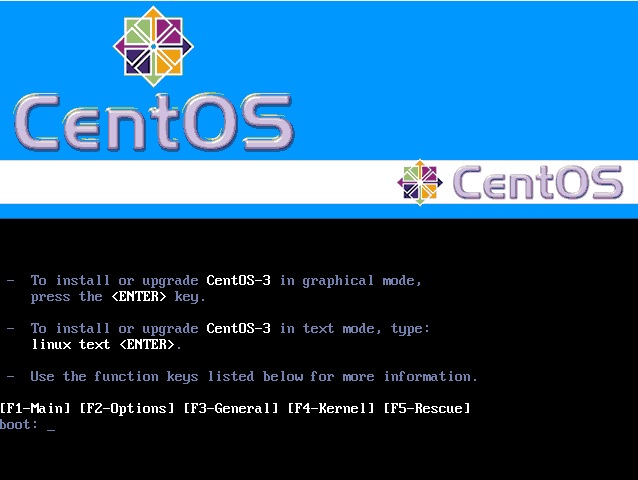Click the 'text mode, type:' words

tap(366, 329)
